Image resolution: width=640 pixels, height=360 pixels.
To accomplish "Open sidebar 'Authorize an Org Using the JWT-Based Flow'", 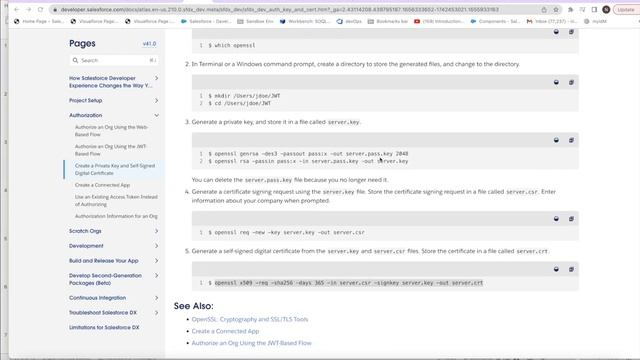I will click(x=111, y=150).
